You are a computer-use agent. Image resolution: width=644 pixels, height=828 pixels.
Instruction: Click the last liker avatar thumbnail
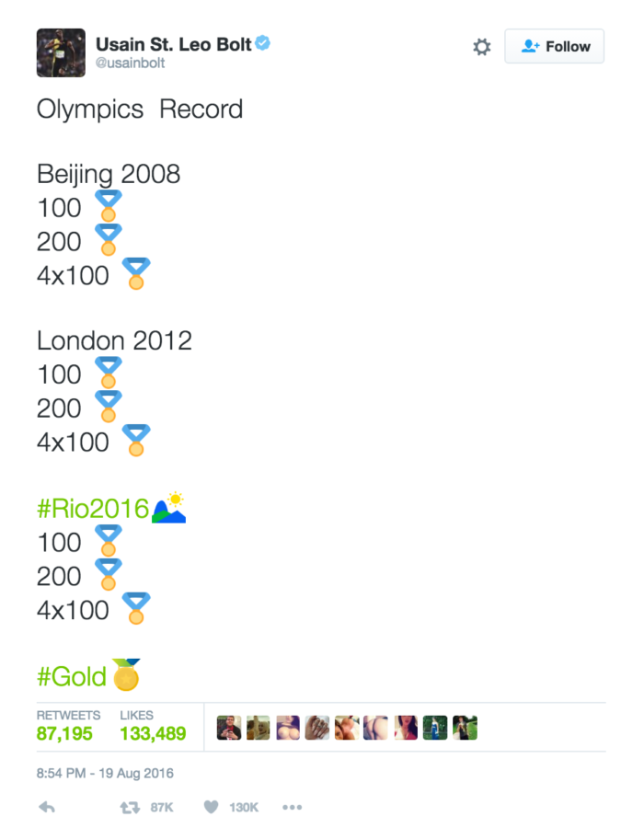click(x=465, y=728)
